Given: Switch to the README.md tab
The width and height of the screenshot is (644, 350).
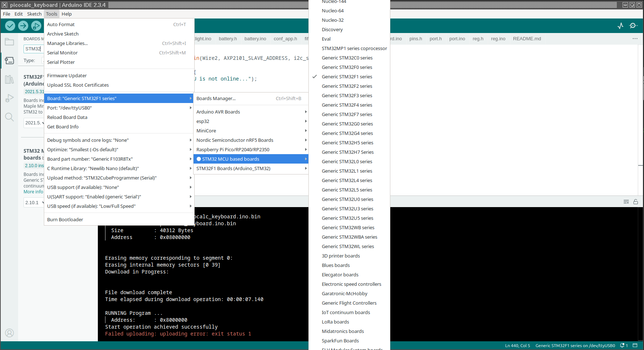Looking at the screenshot, I should pyautogui.click(x=527, y=39).
